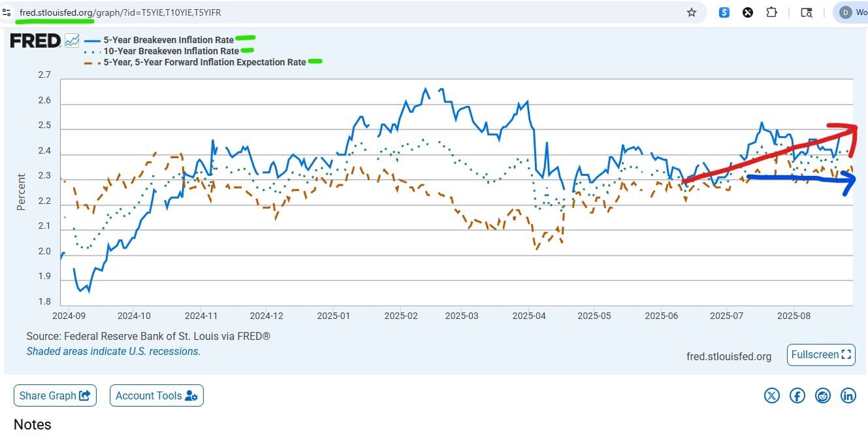Image resolution: width=868 pixels, height=436 pixels.
Task: Click the chart icon beside FRED logo
Action: (72, 41)
